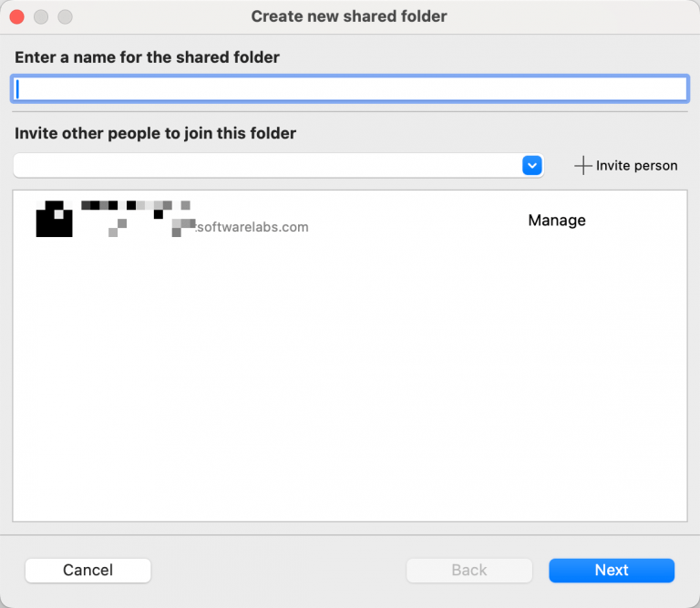Click the 'Invite other people to join' label
Image resolution: width=700 pixels, height=608 pixels.
155,133
